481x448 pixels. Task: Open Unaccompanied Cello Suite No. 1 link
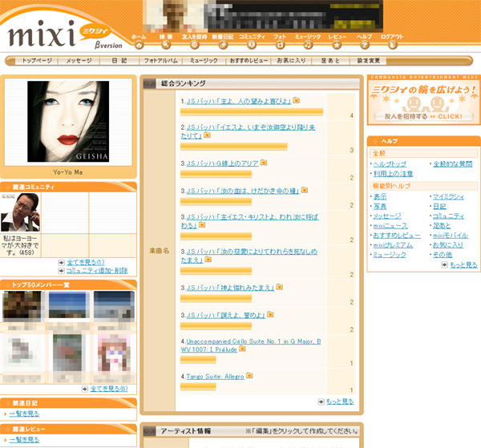point(251,345)
